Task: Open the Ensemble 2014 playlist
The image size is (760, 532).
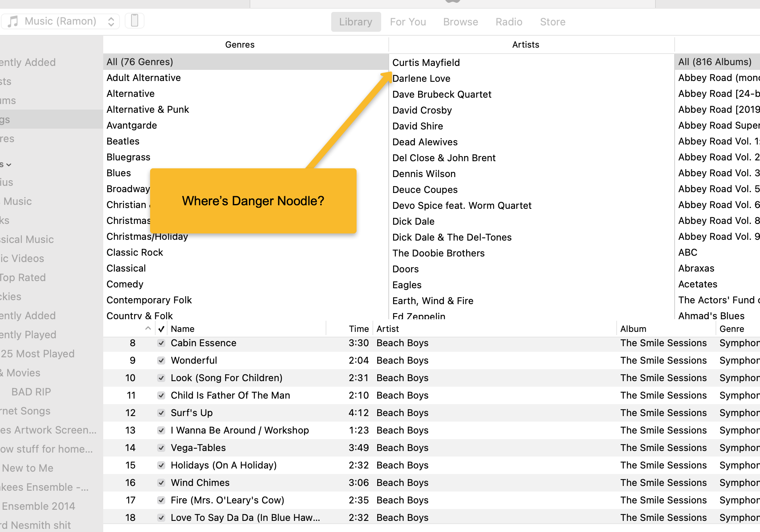Action: (51, 506)
